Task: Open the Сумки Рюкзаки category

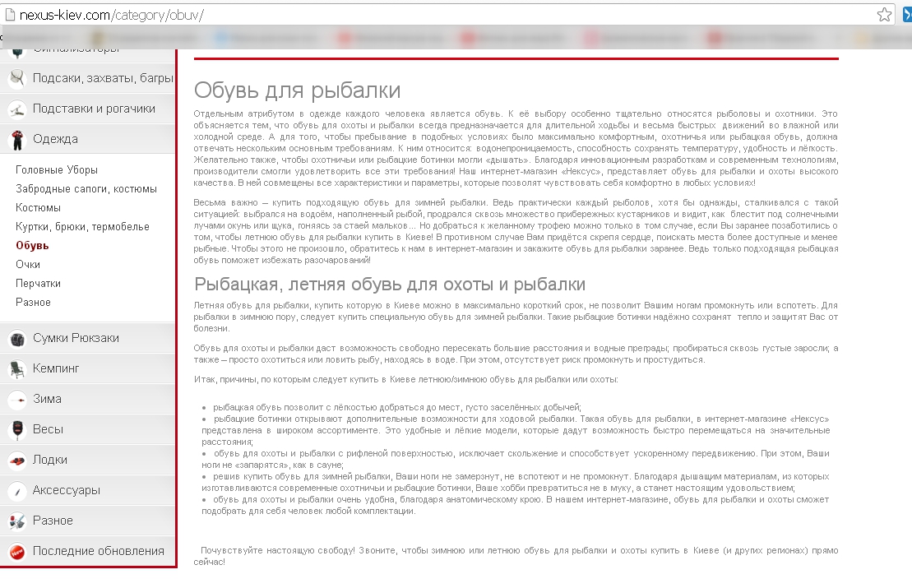Action: pyautogui.click(x=76, y=338)
